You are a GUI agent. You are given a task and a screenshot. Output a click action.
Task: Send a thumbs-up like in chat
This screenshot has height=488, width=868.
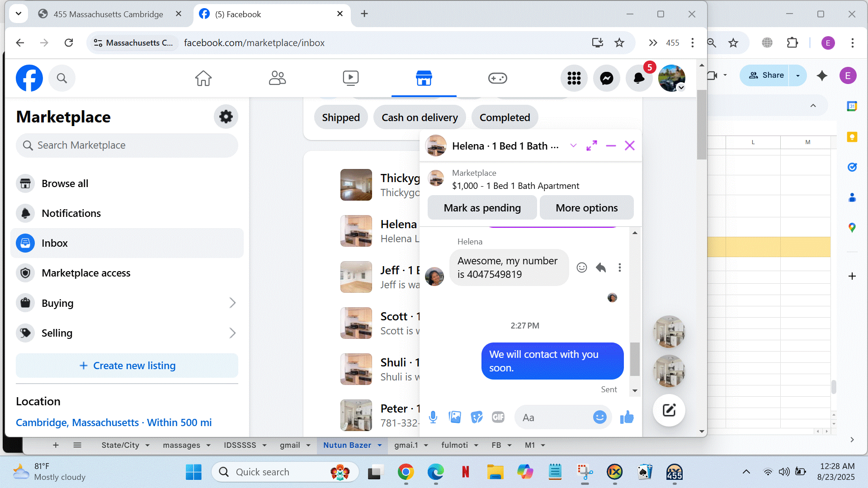[x=627, y=417]
